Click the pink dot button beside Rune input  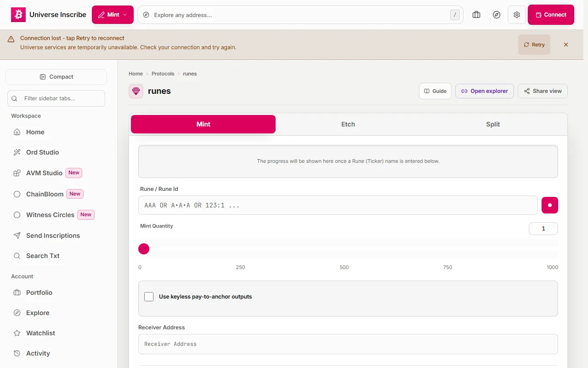pyautogui.click(x=550, y=205)
